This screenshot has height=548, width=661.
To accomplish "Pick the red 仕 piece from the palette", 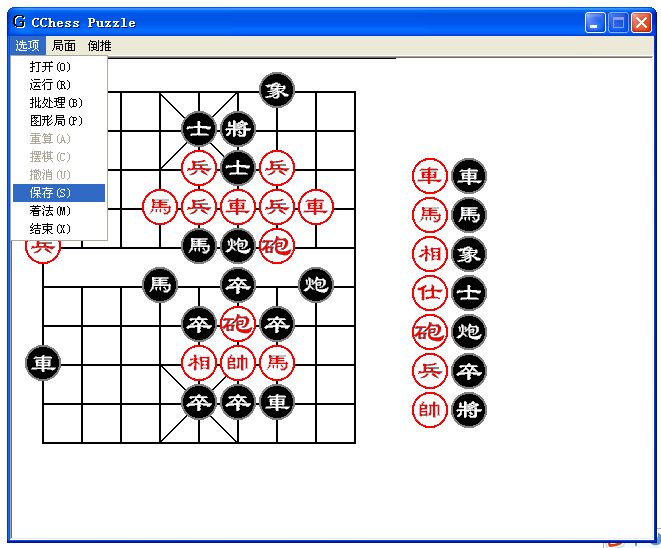I will (x=430, y=293).
